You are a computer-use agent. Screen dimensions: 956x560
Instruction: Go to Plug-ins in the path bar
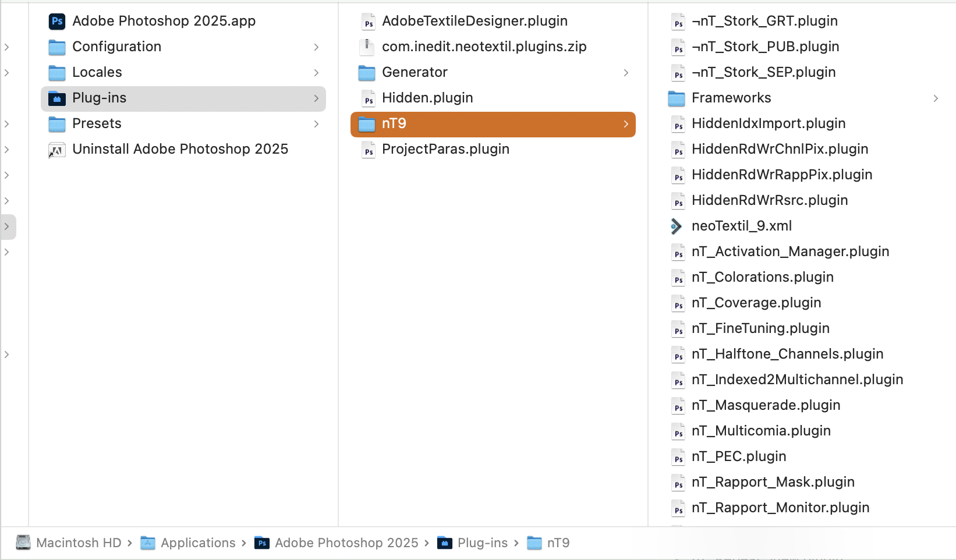483,543
